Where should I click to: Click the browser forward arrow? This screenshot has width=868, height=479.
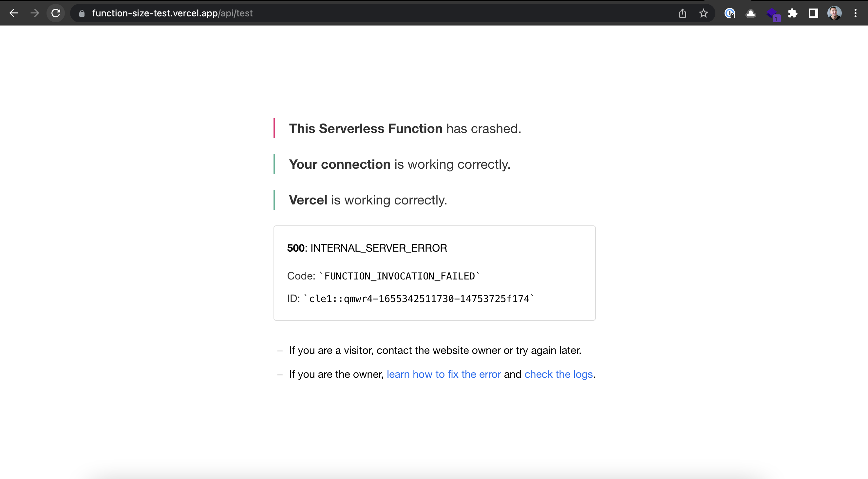pos(35,13)
